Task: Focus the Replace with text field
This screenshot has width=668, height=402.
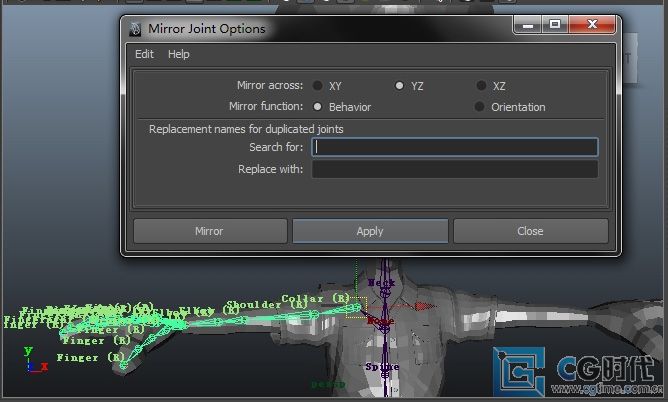Action: tap(455, 169)
